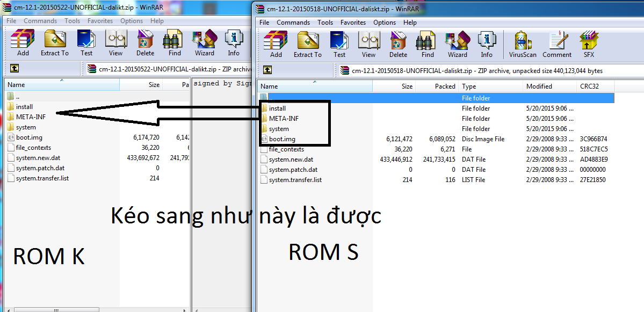This screenshot has width=644, height=312.
Task: Click View icon in right WinRAR window
Action: [x=369, y=45]
